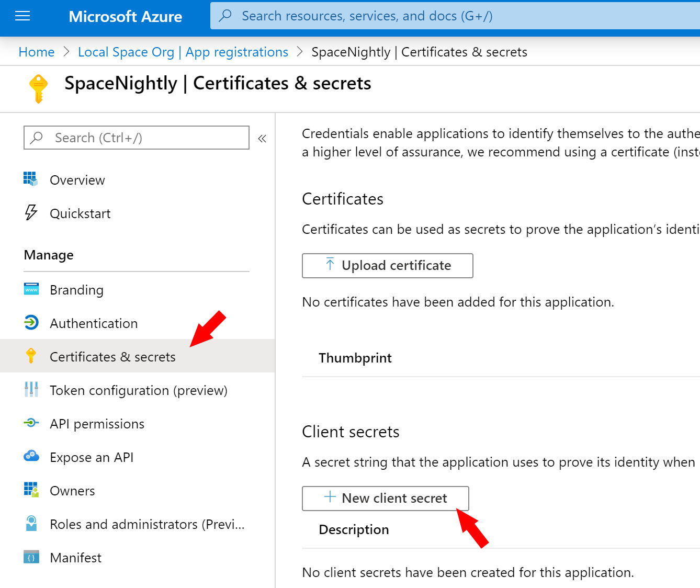The image size is (700, 588).
Task: Click the Owners grid icon
Action: 31,490
